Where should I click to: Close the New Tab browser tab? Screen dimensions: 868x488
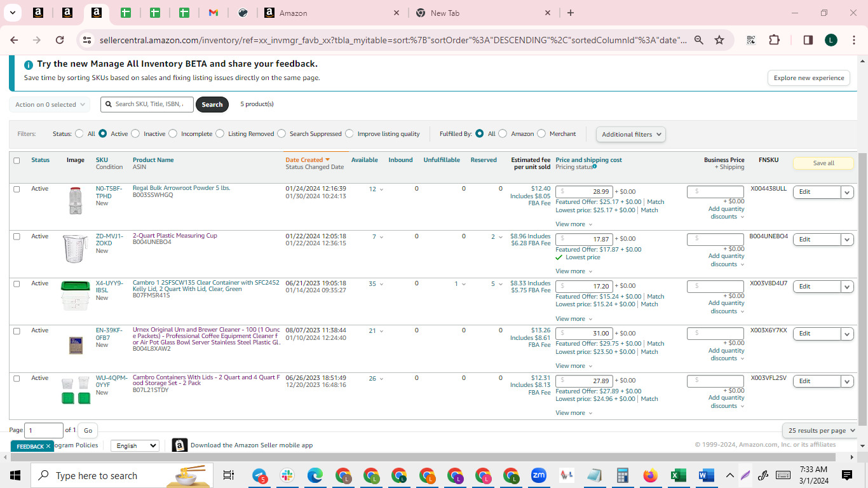tap(548, 13)
